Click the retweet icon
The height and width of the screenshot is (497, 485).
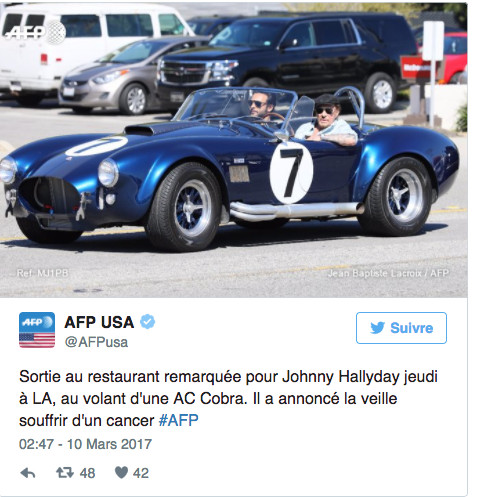pos(65,472)
